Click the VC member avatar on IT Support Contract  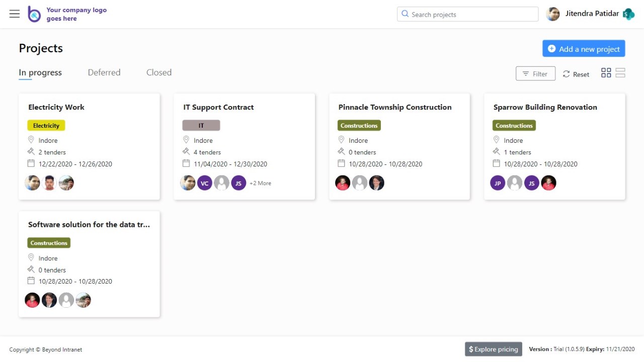tap(204, 183)
